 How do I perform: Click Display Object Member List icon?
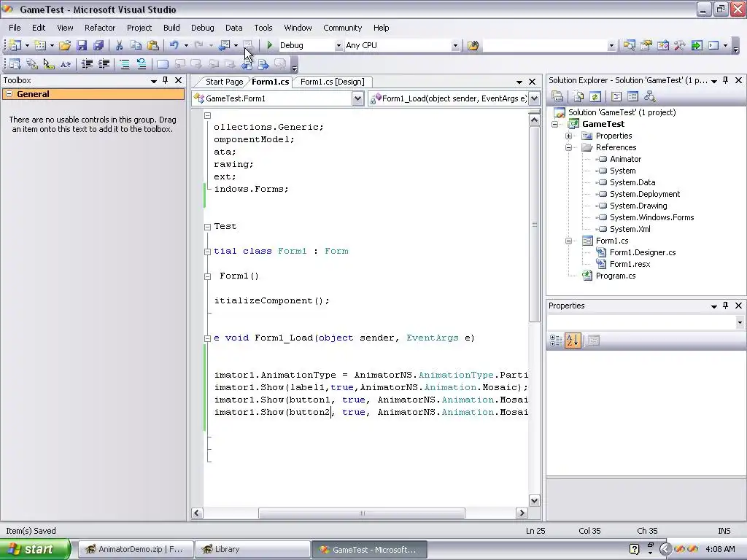(15, 64)
